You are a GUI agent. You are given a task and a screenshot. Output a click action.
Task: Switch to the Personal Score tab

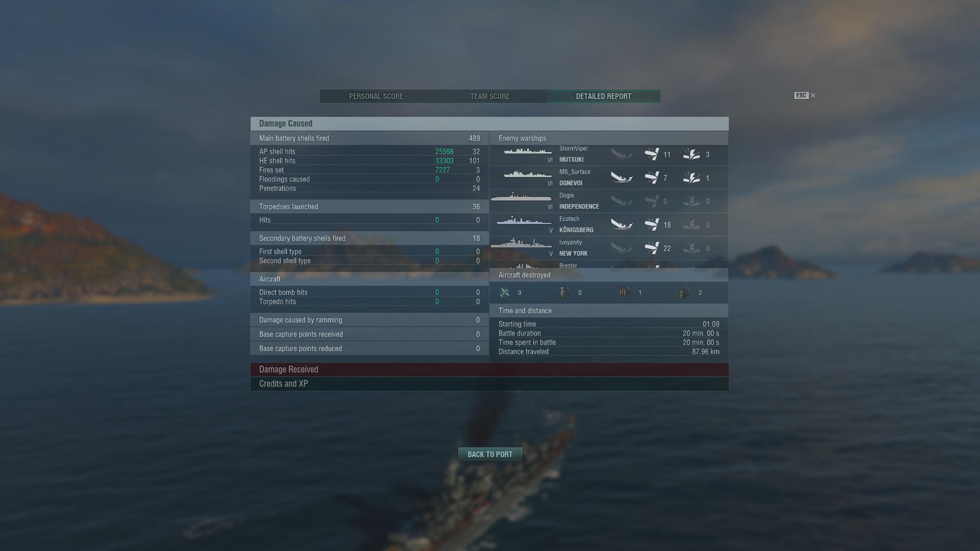click(x=376, y=96)
